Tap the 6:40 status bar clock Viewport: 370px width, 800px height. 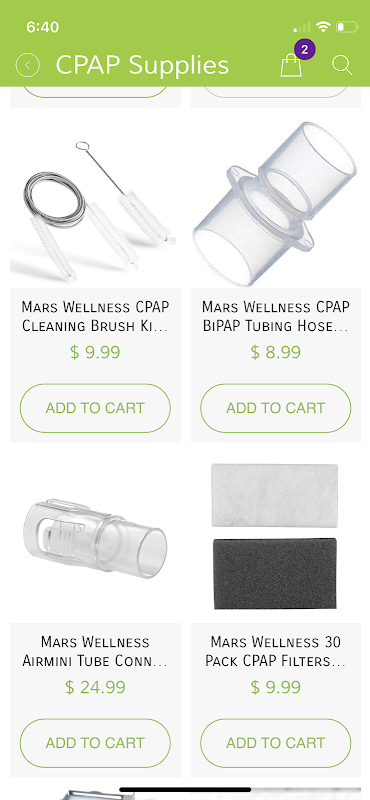pos(43,27)
